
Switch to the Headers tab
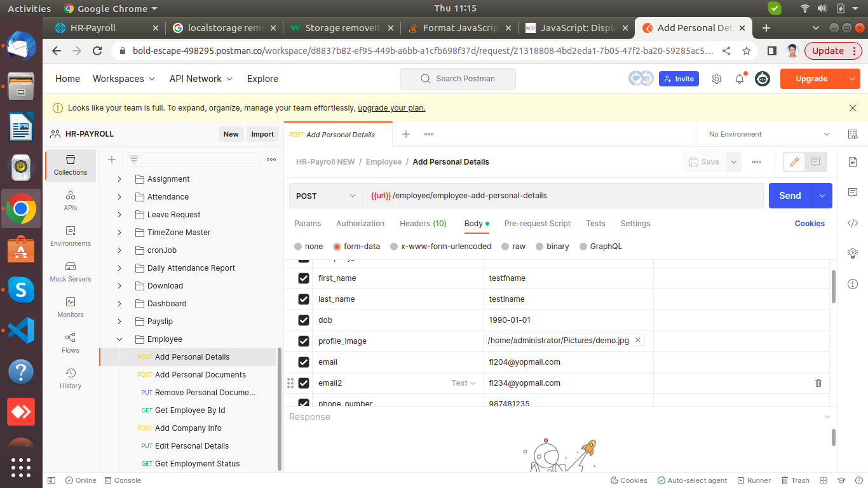click(423, 224)
